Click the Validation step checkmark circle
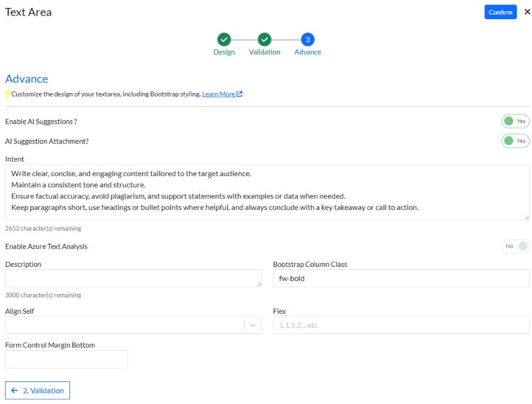 tap(264, 39)
